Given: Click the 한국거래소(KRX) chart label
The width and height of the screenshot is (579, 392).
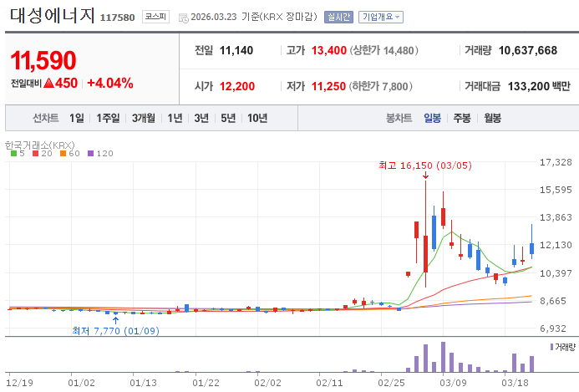Looking at the screenshot, I should (40, 145).
